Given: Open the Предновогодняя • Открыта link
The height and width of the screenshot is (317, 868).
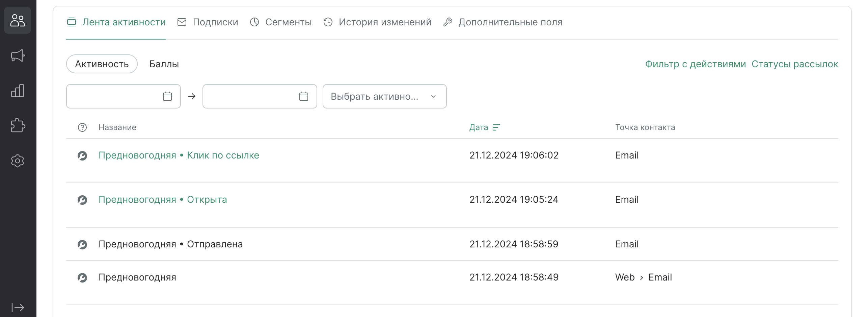Looking at the screenshot, I should [x=163, y=199].
